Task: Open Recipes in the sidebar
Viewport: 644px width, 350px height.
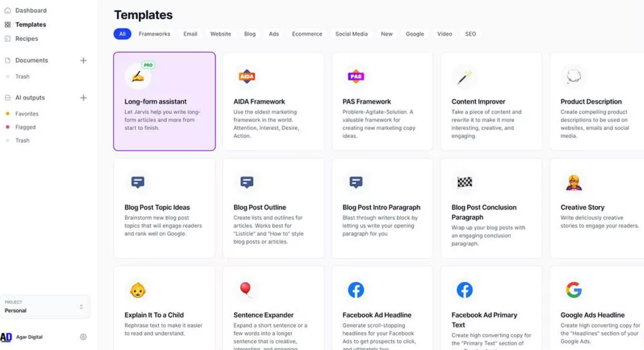Action: tap(26, 39)
